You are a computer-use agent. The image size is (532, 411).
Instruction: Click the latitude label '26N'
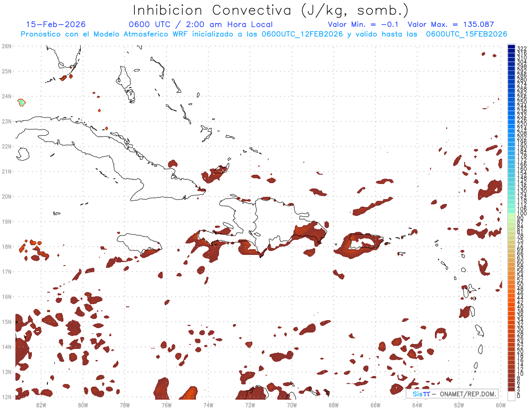click(x=7, y=46)
